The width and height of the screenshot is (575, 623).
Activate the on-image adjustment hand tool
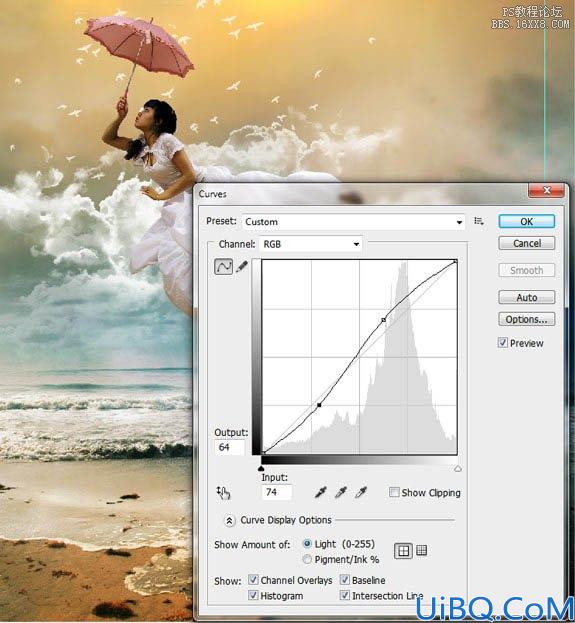tap(223, 493)
